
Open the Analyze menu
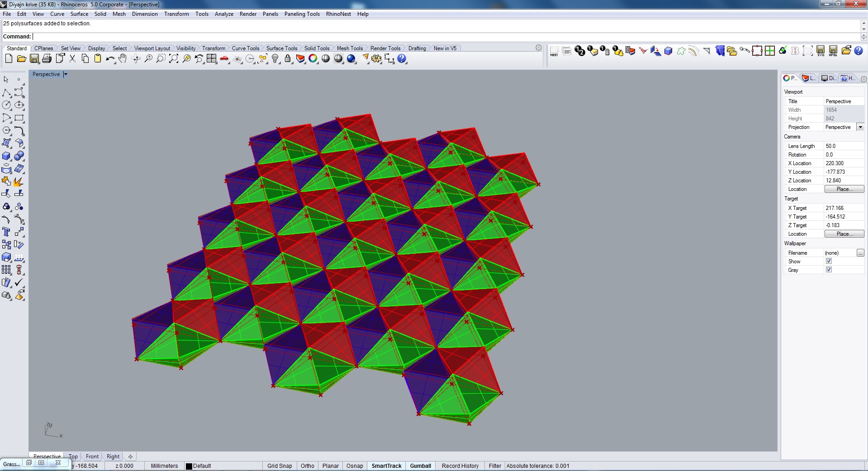pyautogui.click(x=224, y=14)
